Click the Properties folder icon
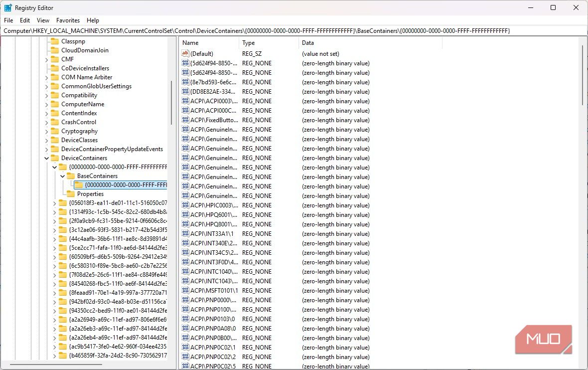 click(70, 194)
